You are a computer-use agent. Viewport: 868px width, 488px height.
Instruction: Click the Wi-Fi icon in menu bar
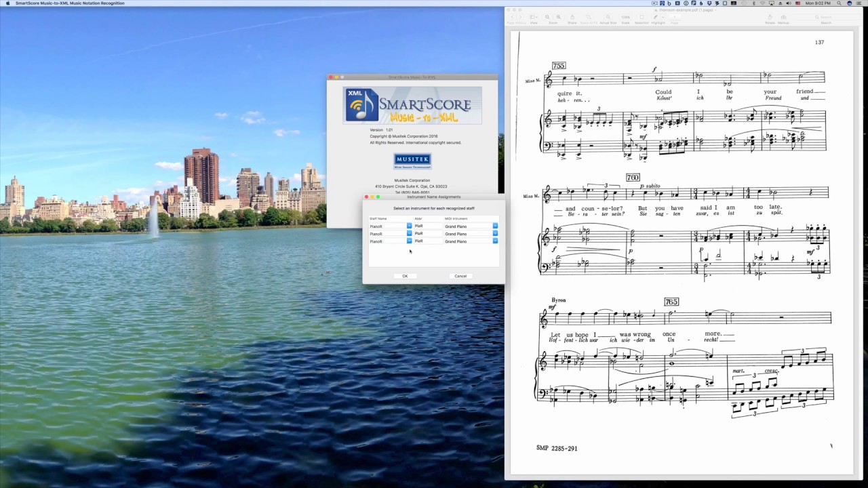[763, 3]
